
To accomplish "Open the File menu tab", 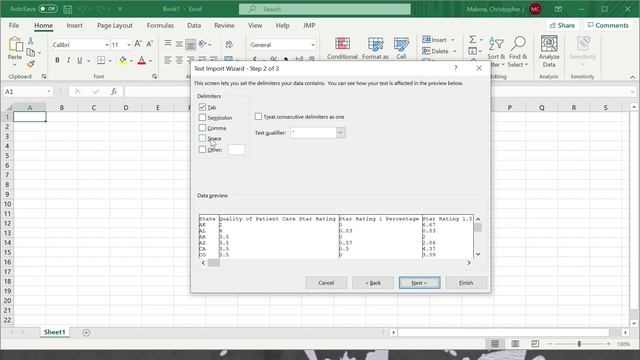I will pyautogui.click(x=14, y=25).
